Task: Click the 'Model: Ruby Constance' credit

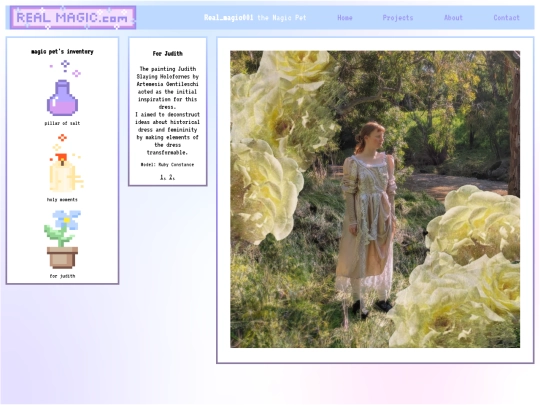Action: click(x=167, y=165)
